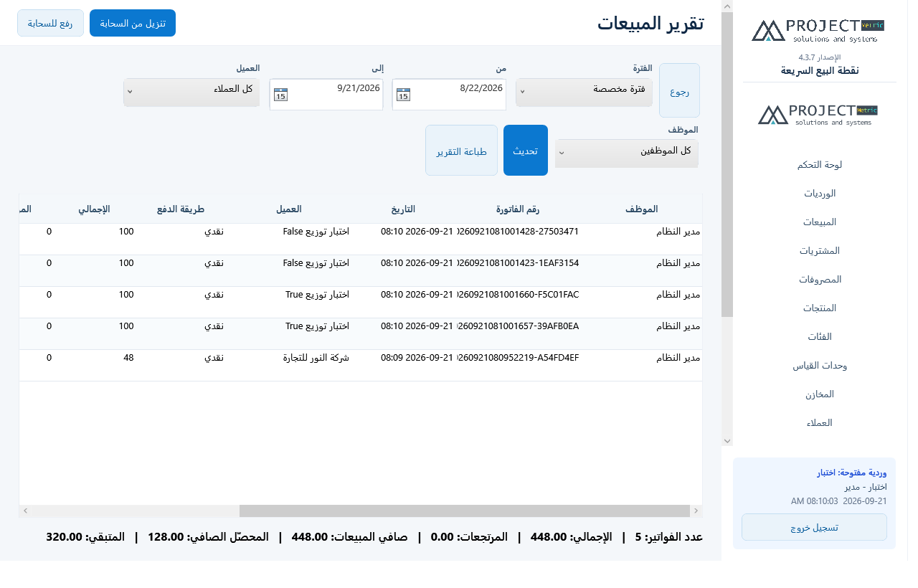Open the الموظف employee dropdown
The width and height of the screenshot is (918, 588).
[x=627, y=153]
